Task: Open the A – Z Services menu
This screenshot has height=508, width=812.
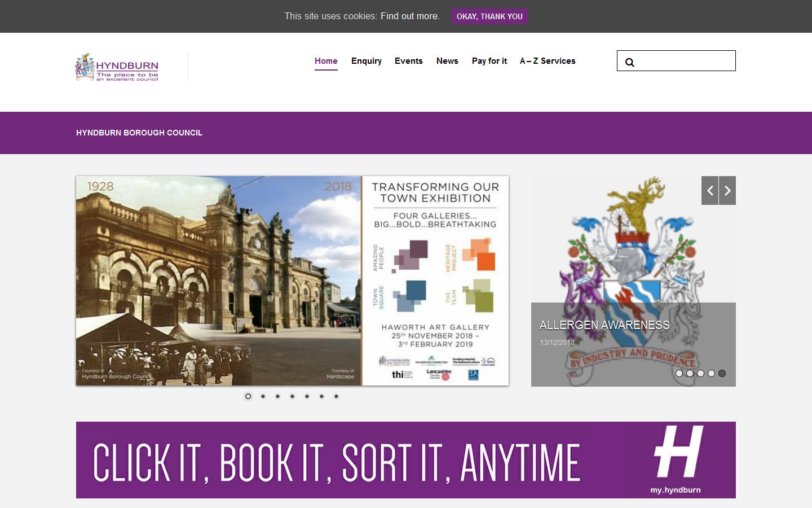Action: (548, 61)
